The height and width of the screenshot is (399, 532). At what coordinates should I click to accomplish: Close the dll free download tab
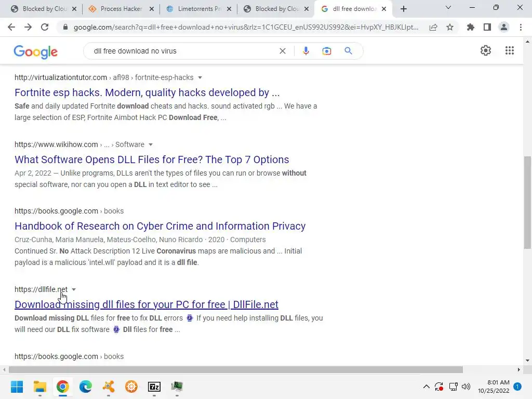tap(384, 9)
